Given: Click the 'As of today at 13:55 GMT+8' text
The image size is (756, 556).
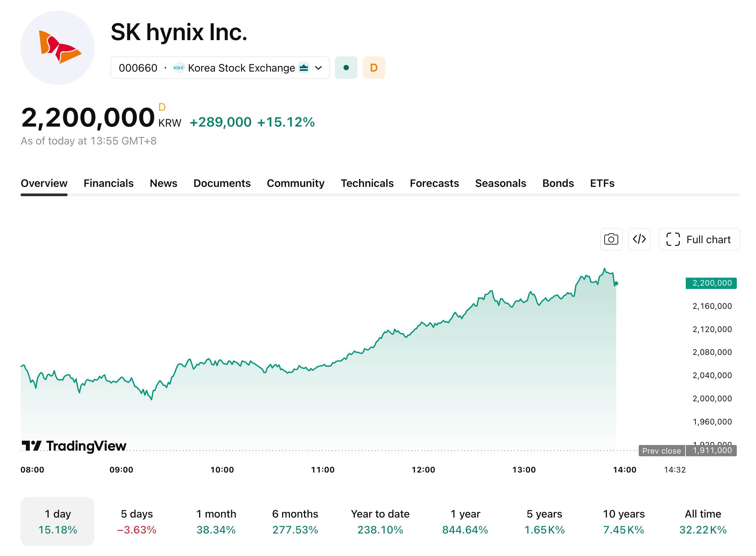Looking at the screenshot, I should click(89, 141).
